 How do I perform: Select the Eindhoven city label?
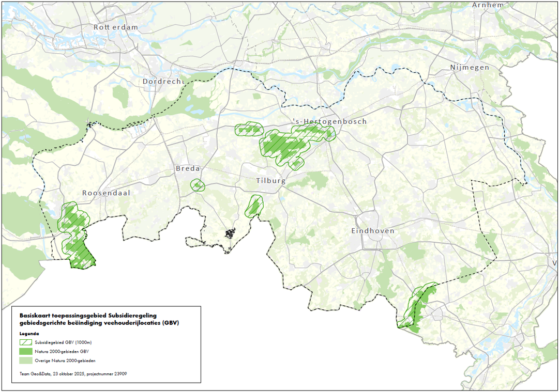(x=372, y=231)
